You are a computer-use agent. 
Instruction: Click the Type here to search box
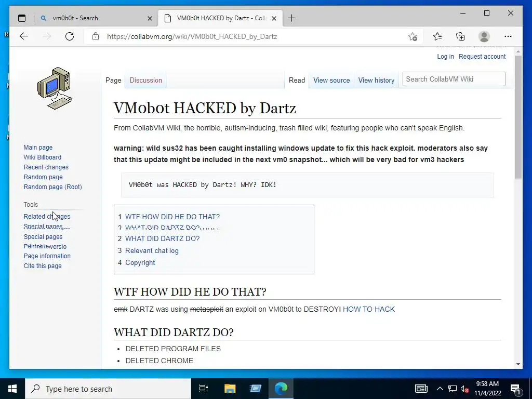click(x=108, y=389)
